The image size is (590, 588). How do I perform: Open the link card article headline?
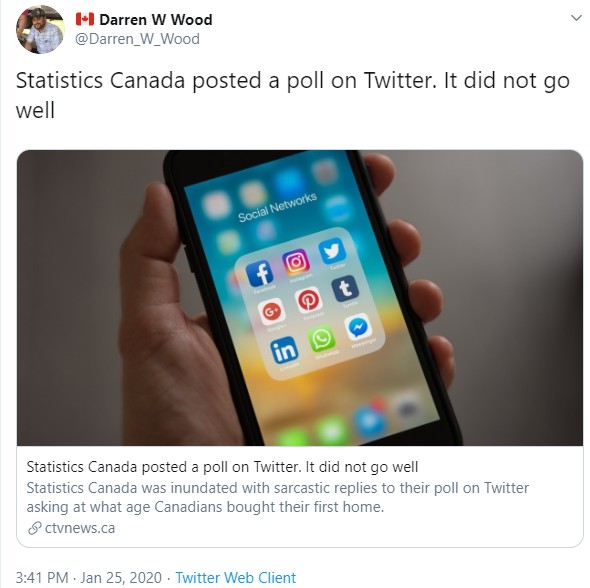(x=222, y=467)
